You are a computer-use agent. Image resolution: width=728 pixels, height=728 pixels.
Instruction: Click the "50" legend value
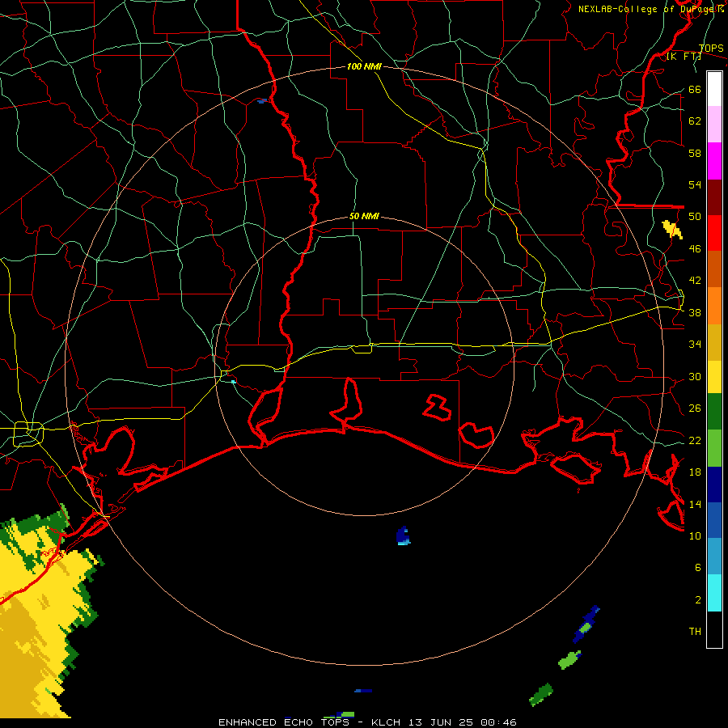[x=695, y=217]
